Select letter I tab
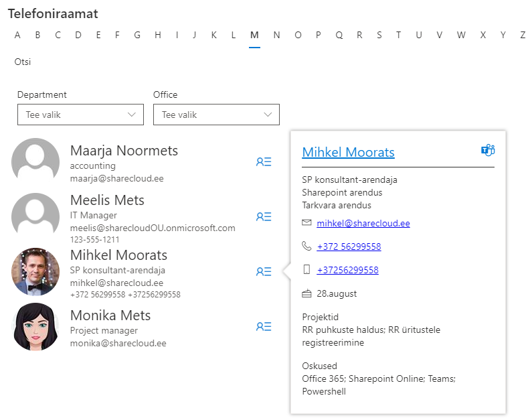The width and height of the screenshot is (532, 420). [177, 35]
